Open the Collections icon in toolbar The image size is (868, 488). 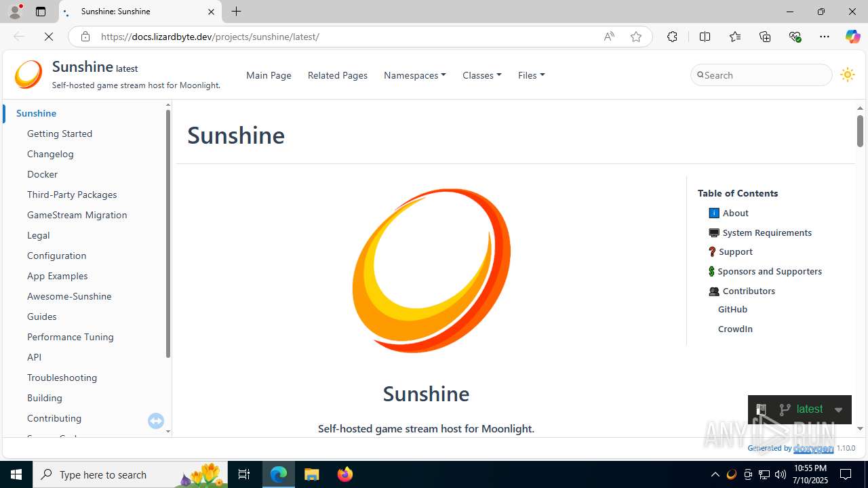(x=765, y=37)
